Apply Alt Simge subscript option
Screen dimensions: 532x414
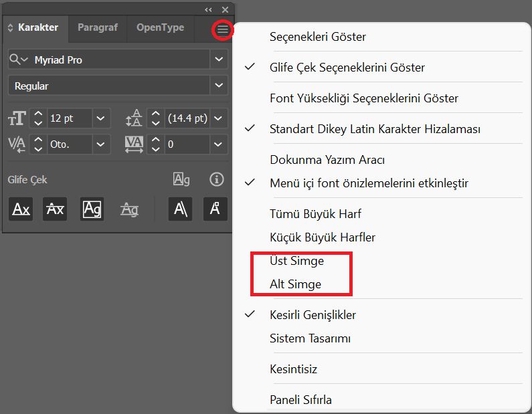(381, 284)
